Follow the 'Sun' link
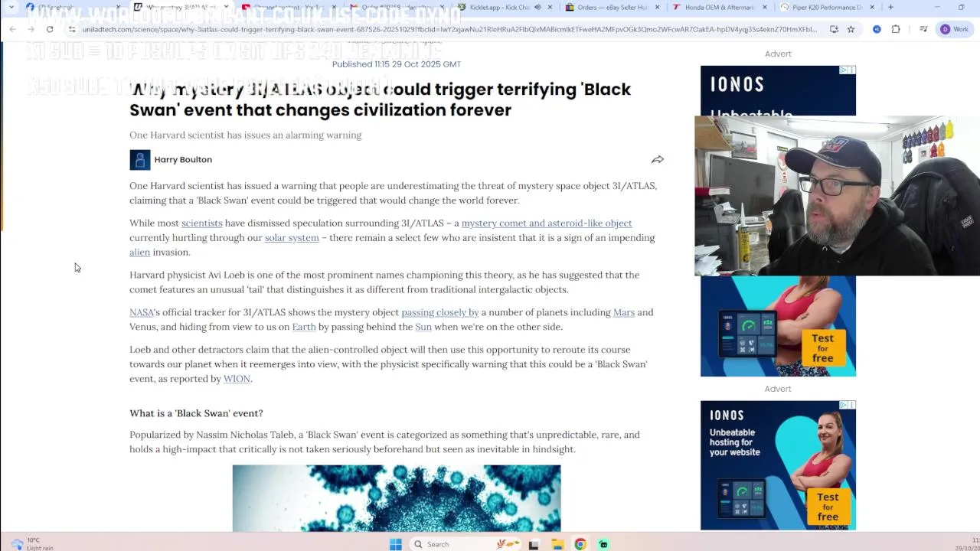 point(423,327)
